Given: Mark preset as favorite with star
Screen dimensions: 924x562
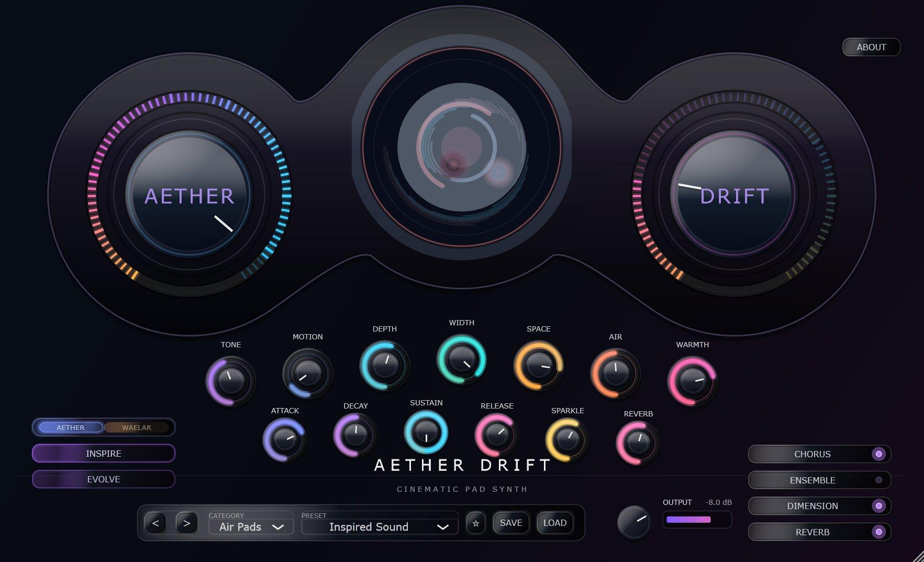Looking at the screenshot, I should click(x=476, y=523).
